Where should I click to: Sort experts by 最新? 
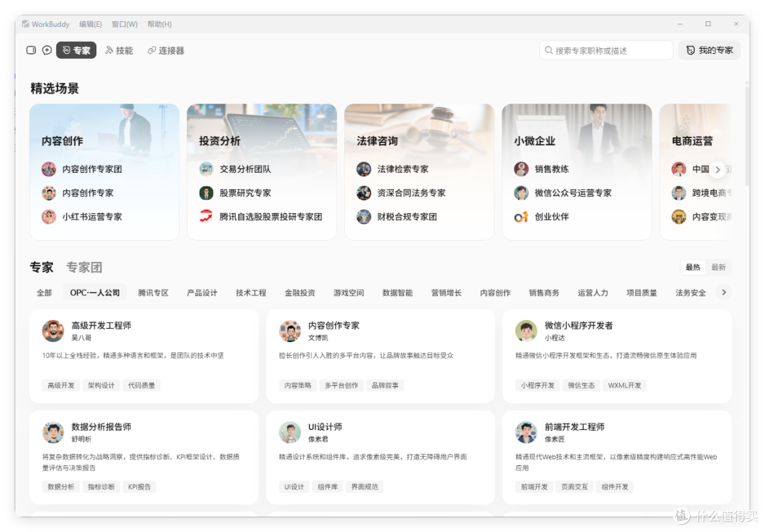pos(718,268)
